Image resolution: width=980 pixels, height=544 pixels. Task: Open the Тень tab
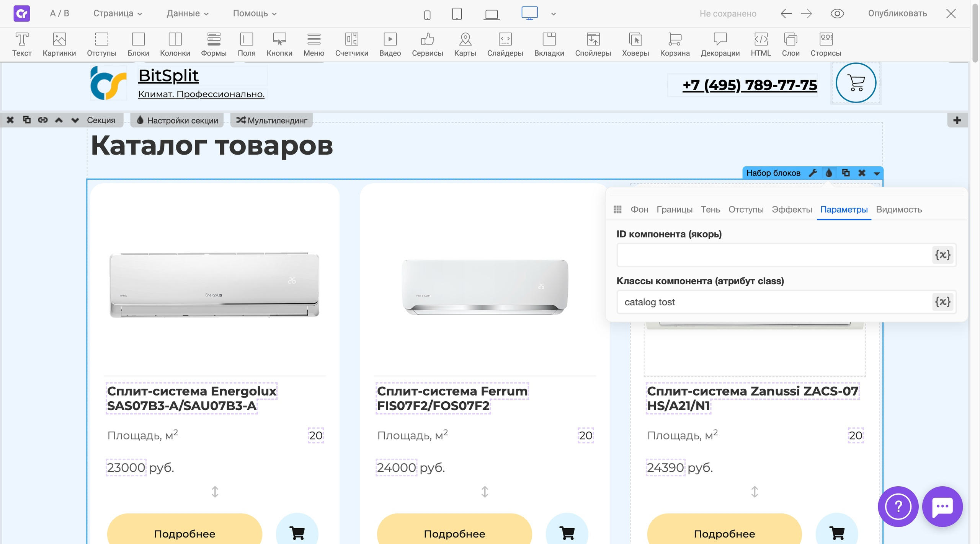click(710, 210)
